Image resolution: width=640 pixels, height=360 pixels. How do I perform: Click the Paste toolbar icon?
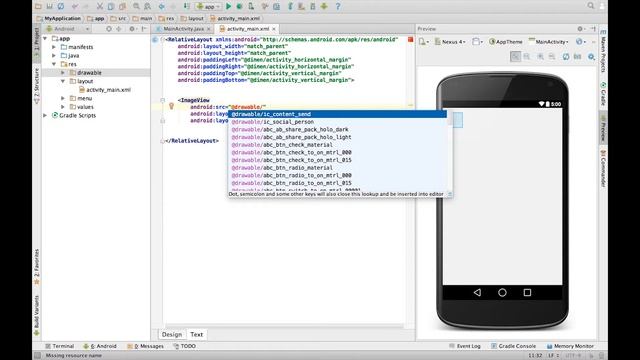tap(122, 6)
